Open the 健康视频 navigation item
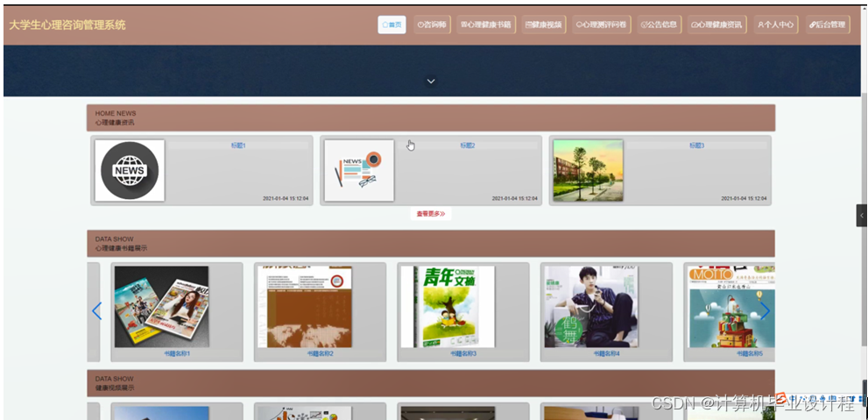This screenshot has width=868, height=420. pos(544,25)
